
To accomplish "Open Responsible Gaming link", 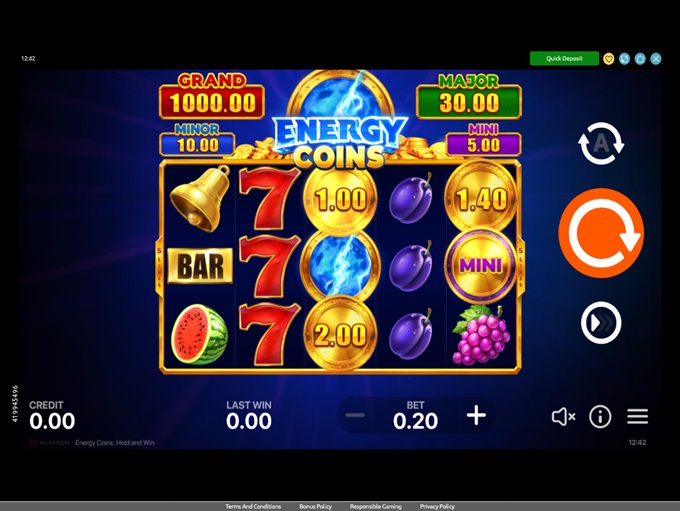I will (376, 506).
